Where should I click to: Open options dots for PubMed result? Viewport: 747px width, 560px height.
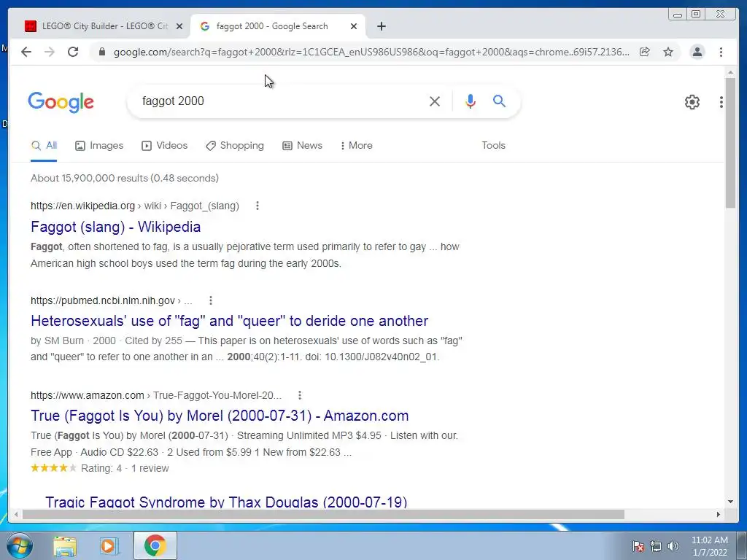coord(211,300)
